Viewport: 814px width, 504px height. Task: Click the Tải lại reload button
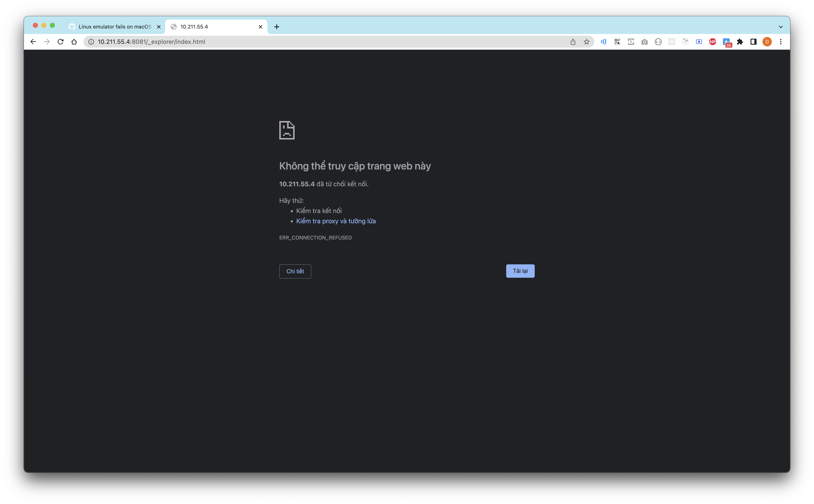tap(520, 271)
